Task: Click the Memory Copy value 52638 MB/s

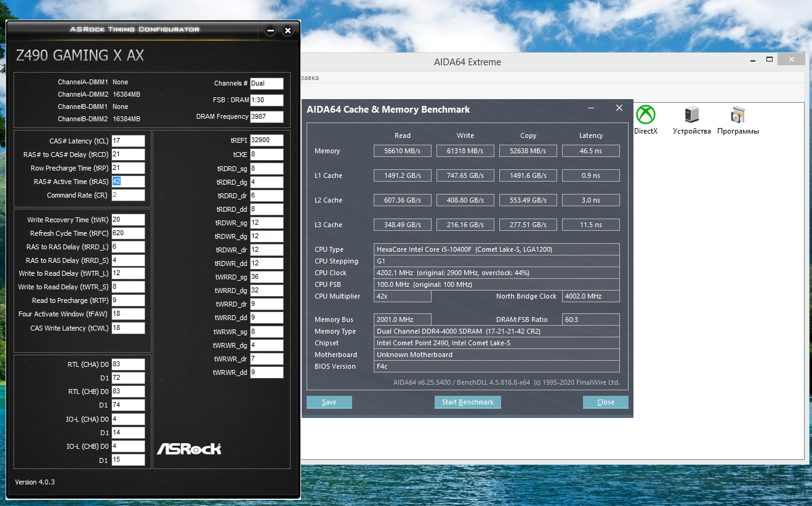Action: tap(528, 151)
